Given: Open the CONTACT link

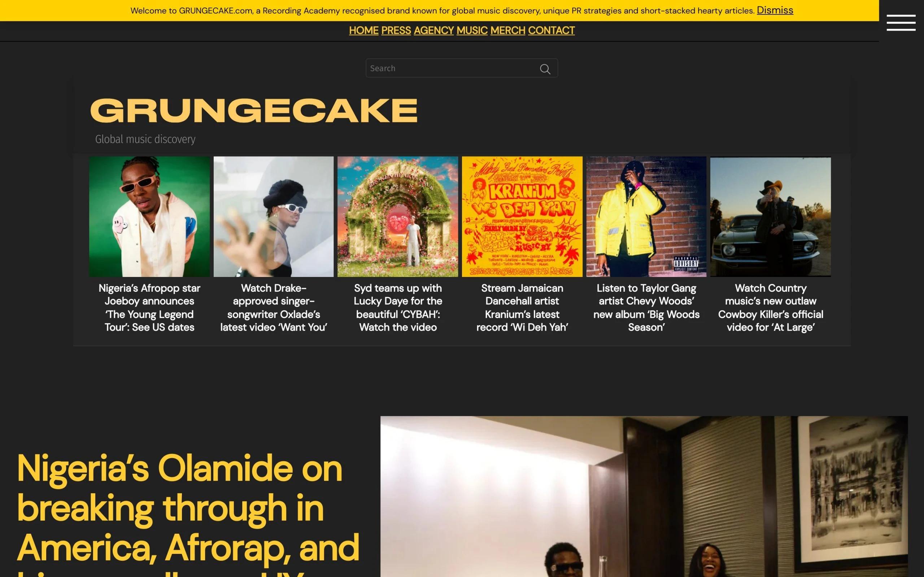Looking at the screenshot, I should pos(552,30).
